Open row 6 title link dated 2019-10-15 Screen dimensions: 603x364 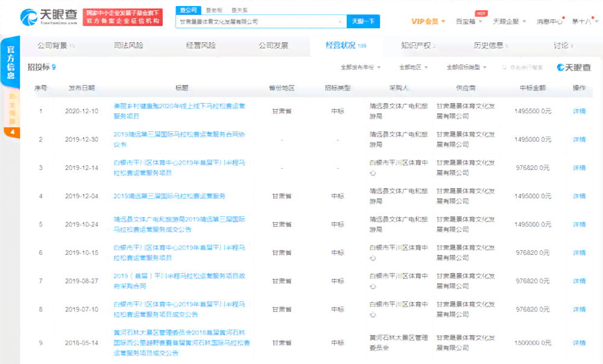tap(179, 253)
